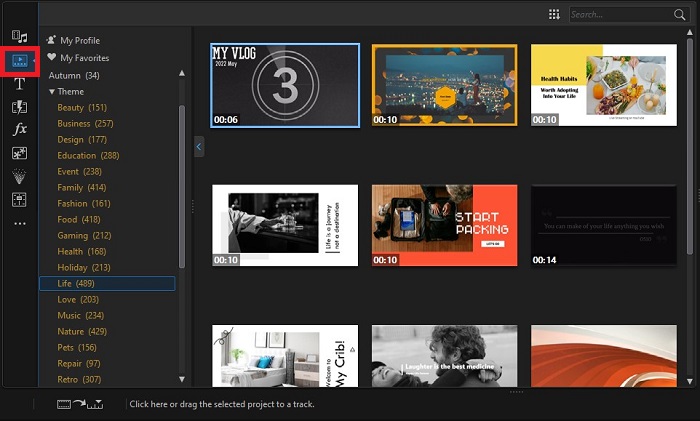Open the Title Room T icon
Image resolution: width=700 pixels, height=421 pixels.
(20, 83)
